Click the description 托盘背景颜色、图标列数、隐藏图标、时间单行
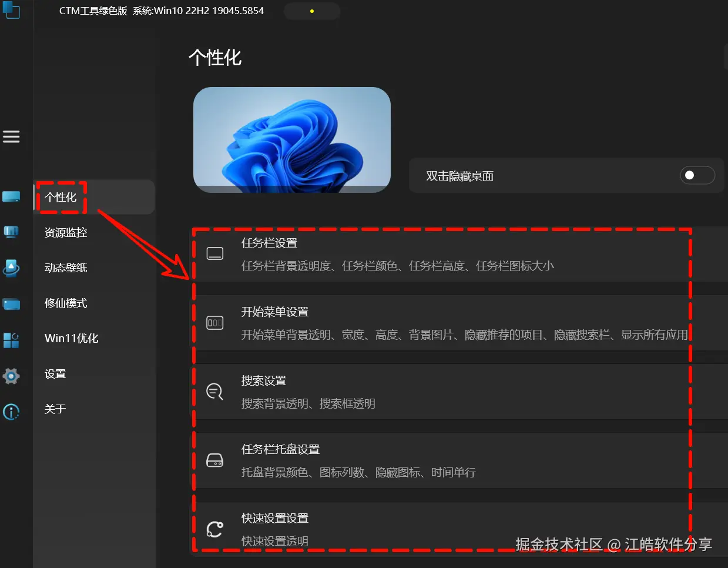 coord(358,473)
